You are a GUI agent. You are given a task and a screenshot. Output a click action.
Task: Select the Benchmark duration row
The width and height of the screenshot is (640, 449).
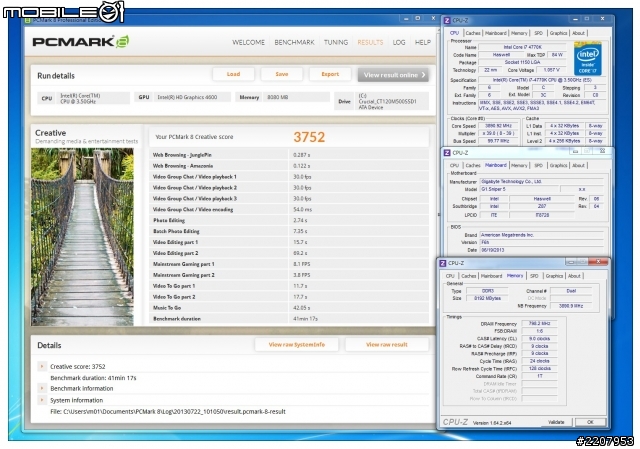tap(289, 319)
